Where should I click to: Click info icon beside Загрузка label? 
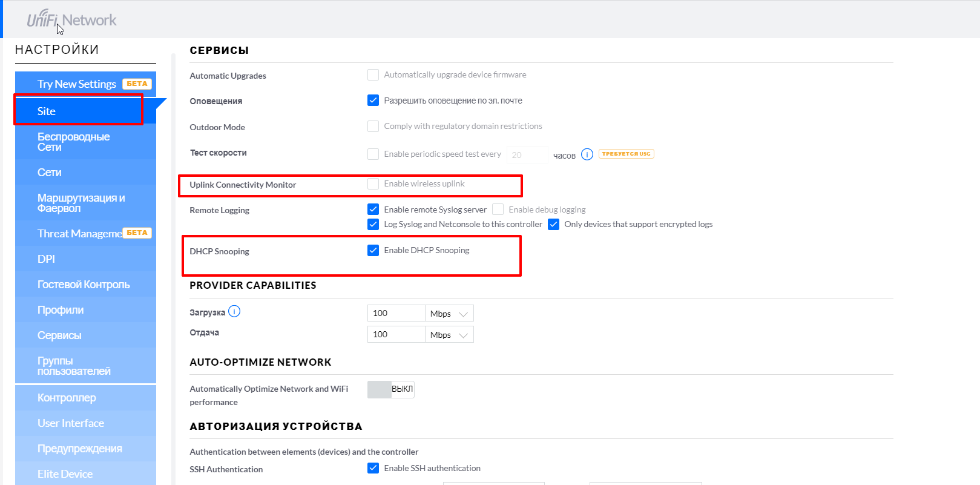(x=234, y=311)
